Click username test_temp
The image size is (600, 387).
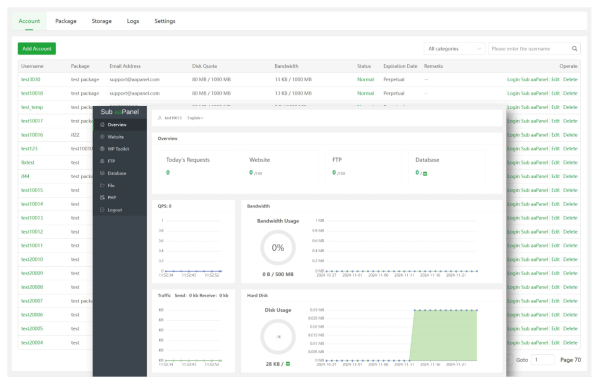tap(32, 107)
